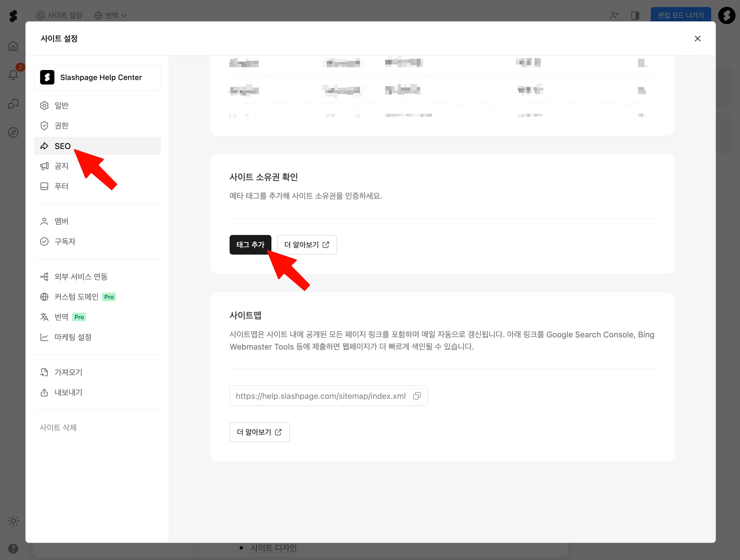Open notifications bell icon
The width and height of the screenshot is (740, 560).
click(13, 74)
